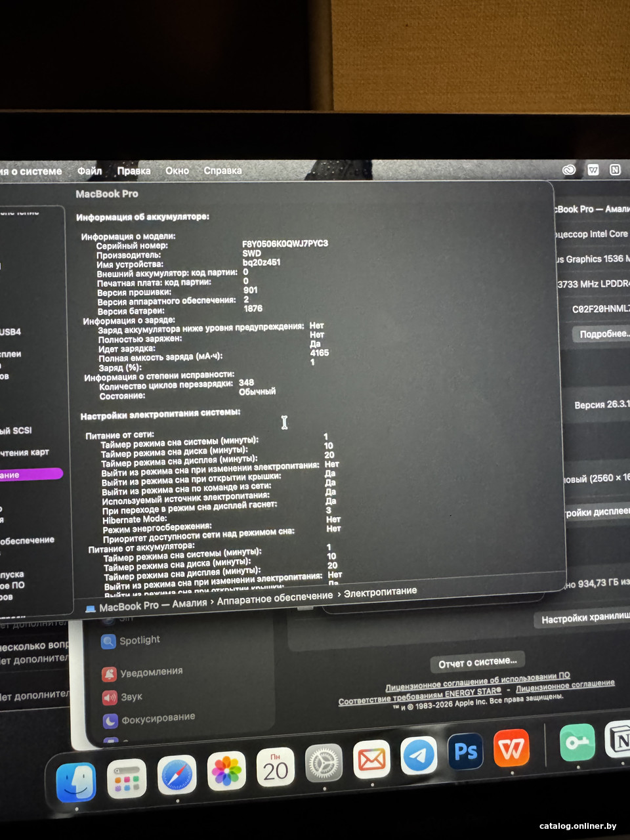630x840 pixels.
Task: Open Лицензионное соглашение об использовании ПО link
Action: (478, 682)
